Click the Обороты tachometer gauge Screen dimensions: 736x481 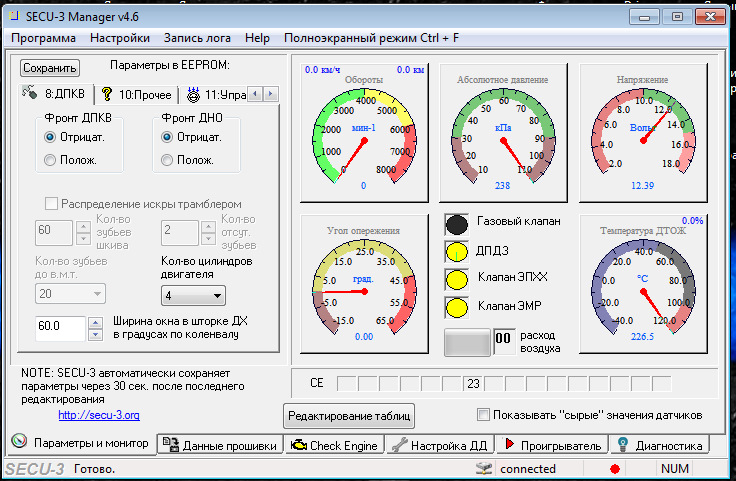click(x=364, y=133)
